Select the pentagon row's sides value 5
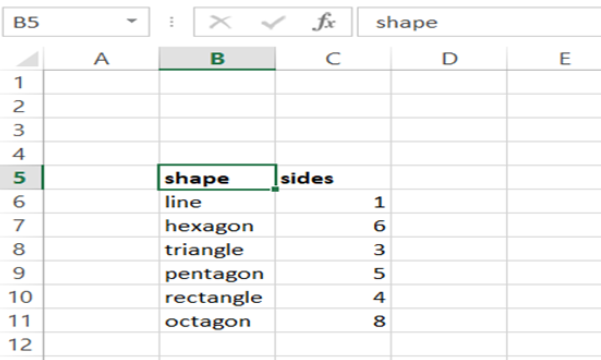Screen dimensions: 601x360 pyautogui.click(x=333, y=273)
